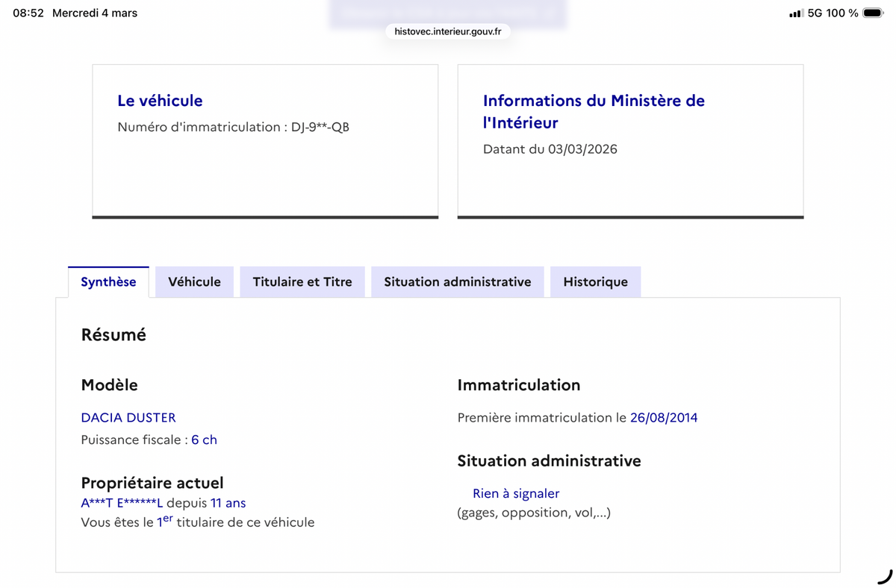This screenshot has width=896, height=588.
Task: Click Vous êtes le 1er titulaire line
Action: click(198, 522)
